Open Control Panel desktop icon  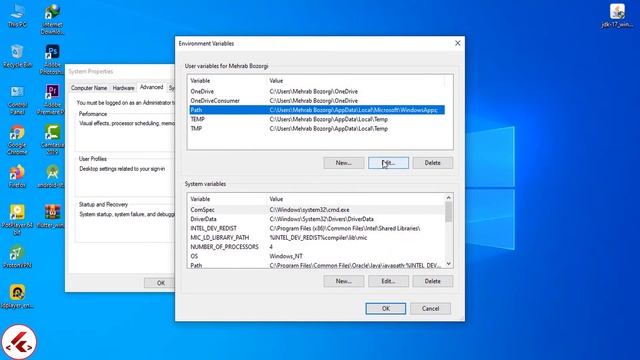(17, 100)
